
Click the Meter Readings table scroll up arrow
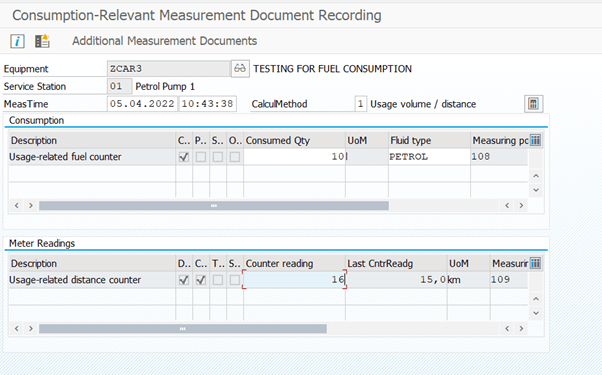point(536,299)
